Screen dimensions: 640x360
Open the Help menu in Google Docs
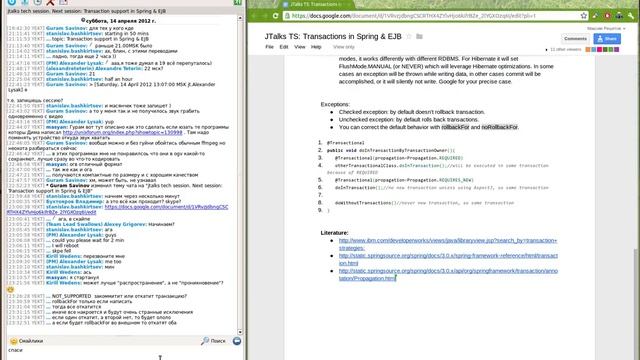coord(316,47)
